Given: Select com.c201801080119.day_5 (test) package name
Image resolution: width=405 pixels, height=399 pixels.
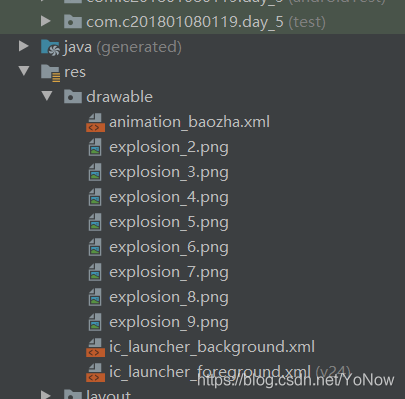Looking at the screenshot, I should pos(206,22).
